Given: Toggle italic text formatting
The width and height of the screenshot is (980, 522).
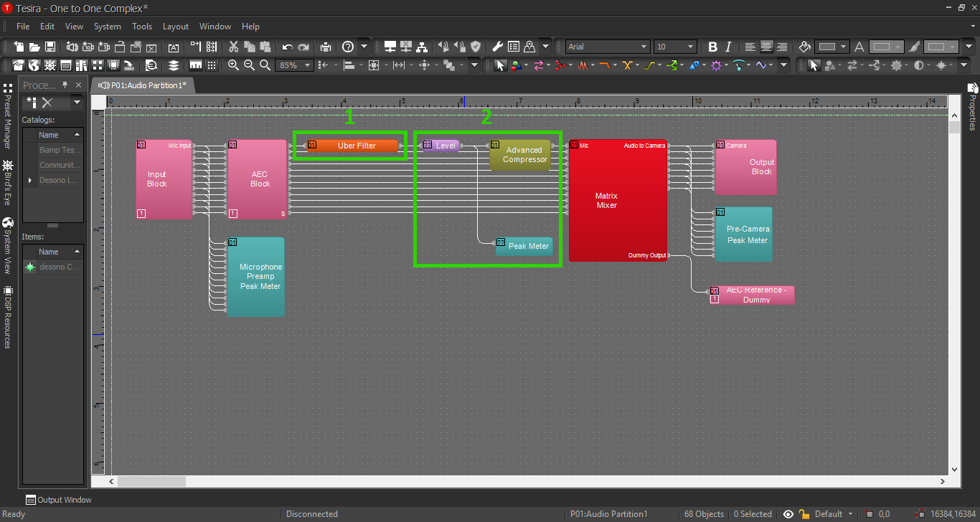Looking at the screenshot, I should 728,47.
